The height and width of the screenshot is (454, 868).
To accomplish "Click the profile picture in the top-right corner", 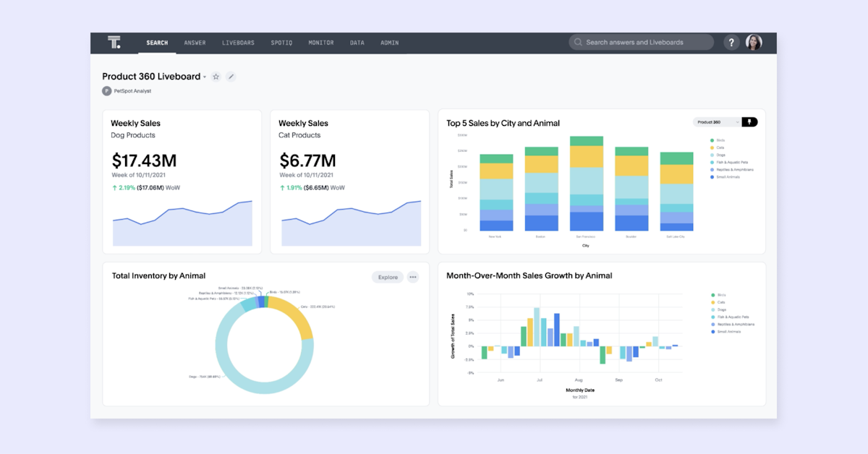I will [754, 42].
